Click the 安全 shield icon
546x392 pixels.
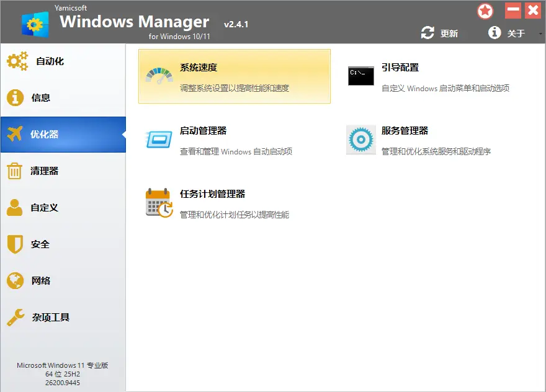point(15,244)
